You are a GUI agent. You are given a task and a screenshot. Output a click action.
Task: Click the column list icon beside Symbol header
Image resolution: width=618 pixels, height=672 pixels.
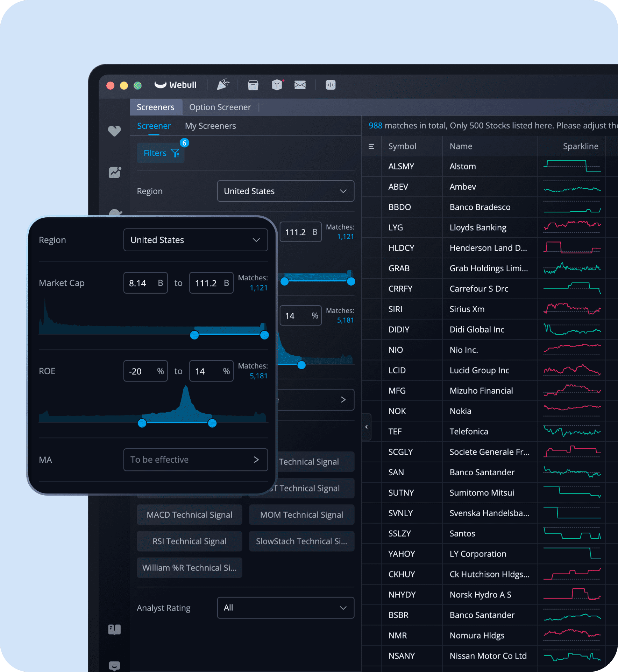pos(371,146)
